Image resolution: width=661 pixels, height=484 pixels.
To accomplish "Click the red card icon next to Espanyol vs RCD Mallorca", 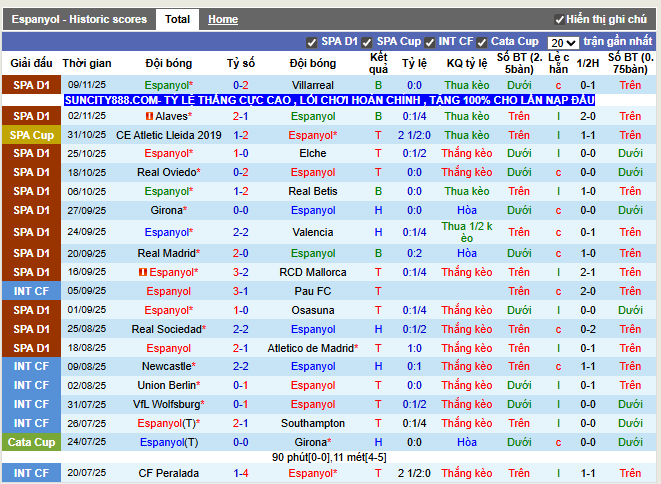I will [x=143, y=272].
